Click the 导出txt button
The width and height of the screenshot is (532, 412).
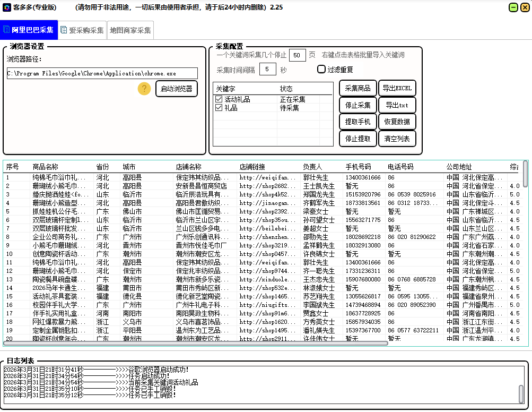tap(397, 105)
